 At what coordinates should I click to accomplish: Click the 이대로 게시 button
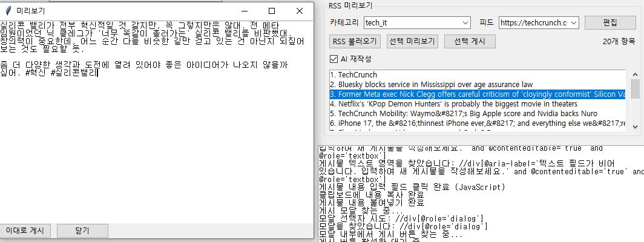(25, 231)
